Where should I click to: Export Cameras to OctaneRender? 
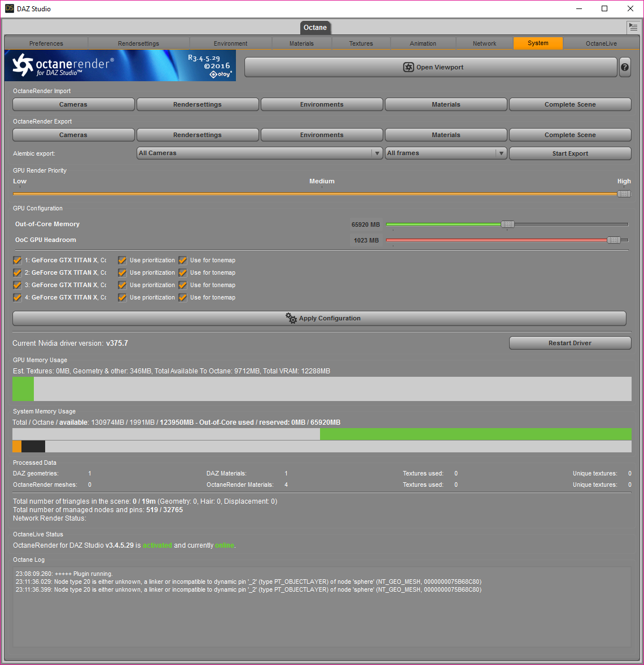pos(73,135)
